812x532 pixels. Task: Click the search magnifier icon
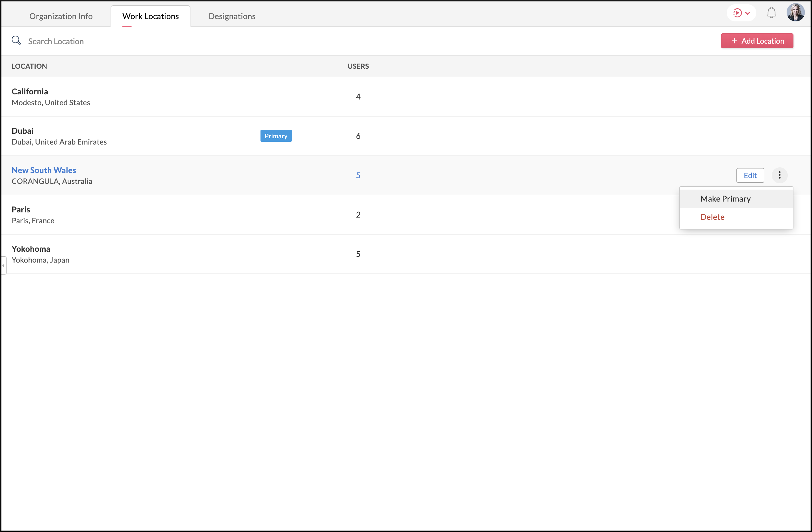(x=16, y=40)
